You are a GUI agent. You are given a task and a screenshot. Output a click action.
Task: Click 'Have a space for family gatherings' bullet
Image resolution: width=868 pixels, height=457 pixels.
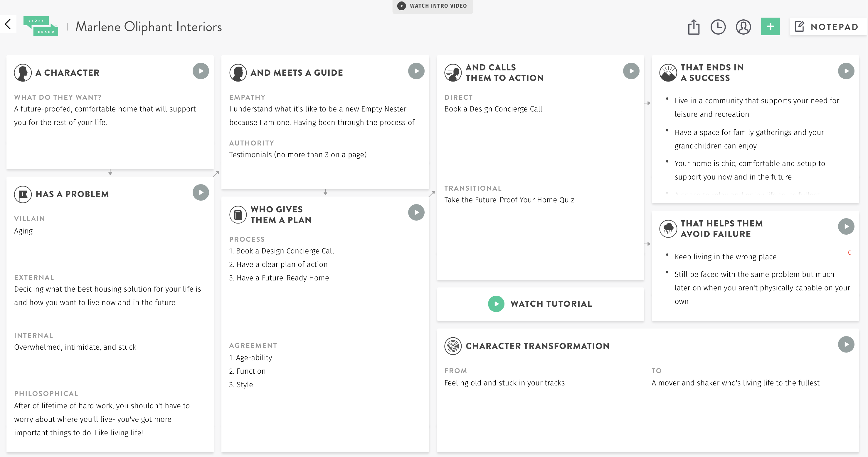[x=749, y=139]
